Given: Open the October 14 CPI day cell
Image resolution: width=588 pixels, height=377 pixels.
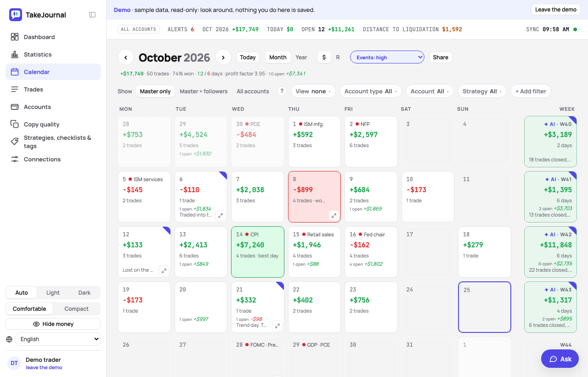Looking at the screenshot, I should point(258,252).
